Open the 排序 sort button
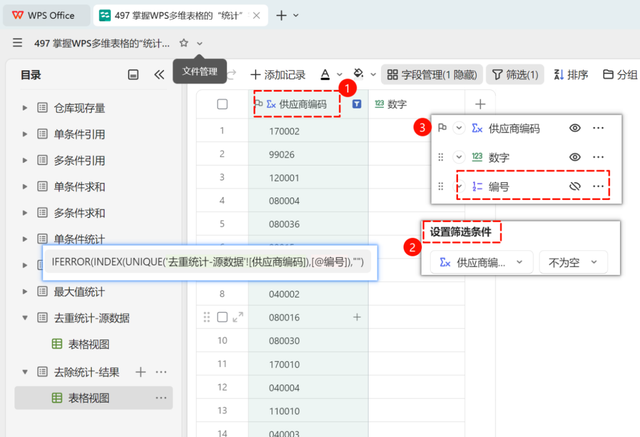Viewport: 640px width, 437px height. [571, 75]
